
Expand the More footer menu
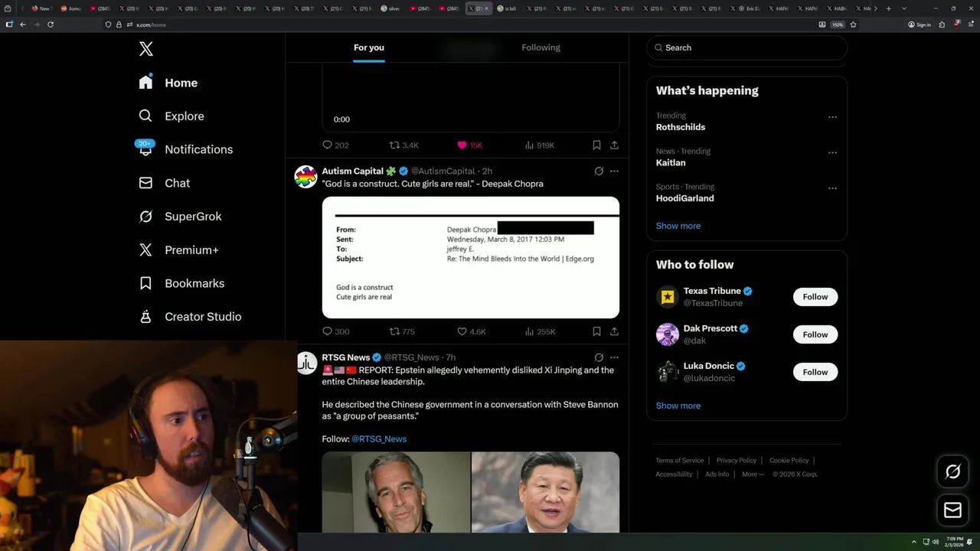pyautogui.click(x=753, y=474)
